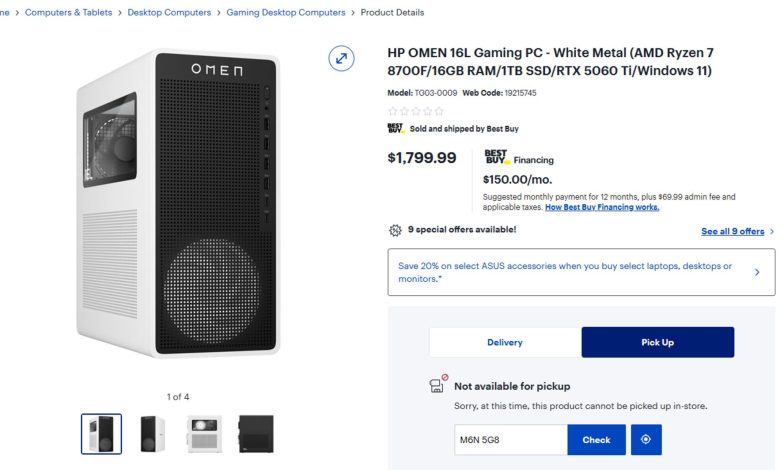Open Computers & Tablets breadcrumb
Image resolution: width=780 pixels, height=470 pixels.
tap(71, 13)
